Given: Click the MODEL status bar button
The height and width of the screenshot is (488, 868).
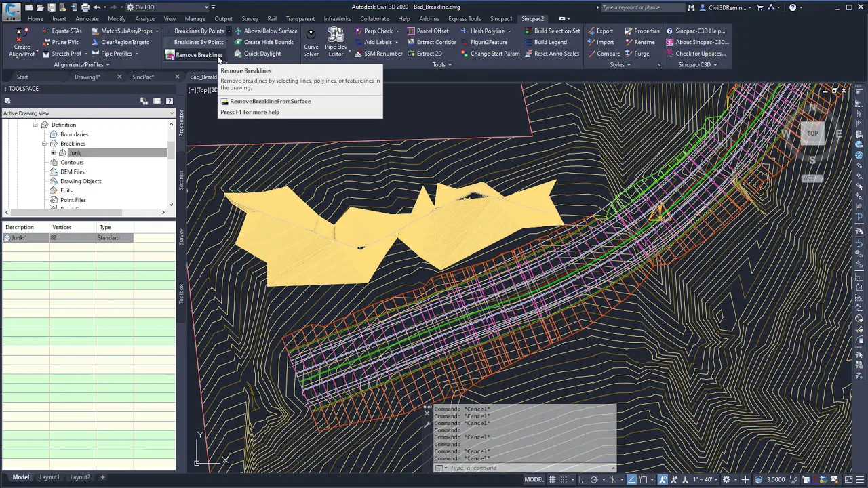Looking at the screenshot, I should click(x=534, y=479).
